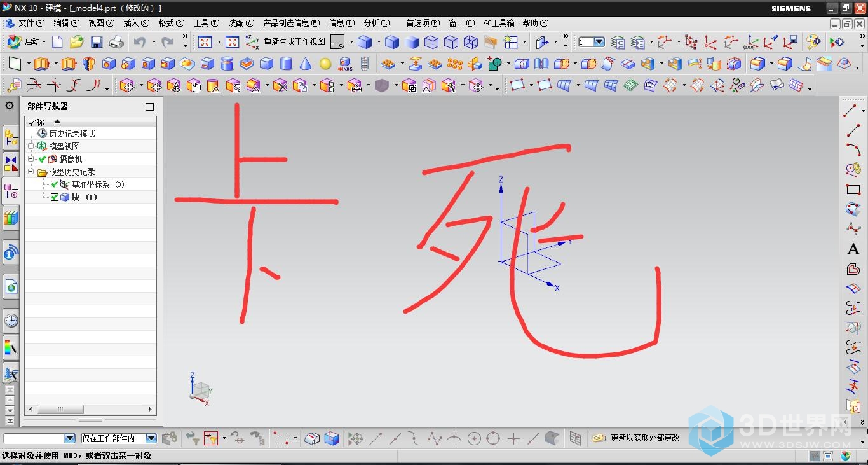Toggle the Cameras green checkmark

(x=43, y=159)
